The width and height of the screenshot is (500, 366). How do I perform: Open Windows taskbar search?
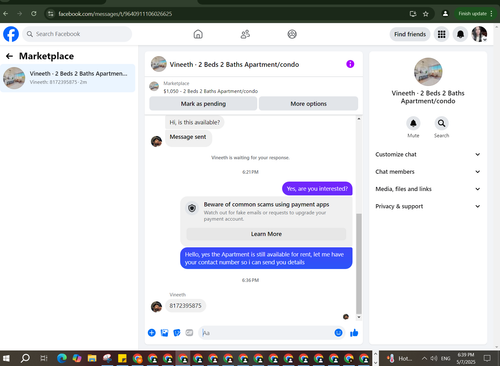[25, 358]
